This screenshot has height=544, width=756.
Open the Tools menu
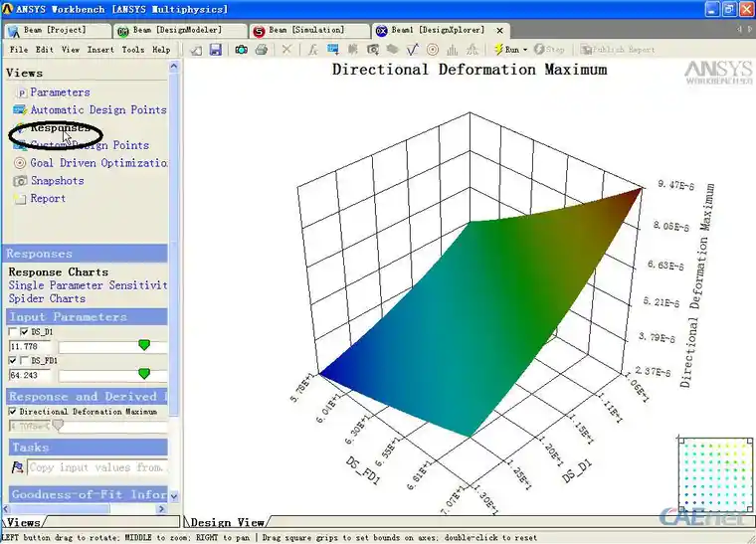132,49
